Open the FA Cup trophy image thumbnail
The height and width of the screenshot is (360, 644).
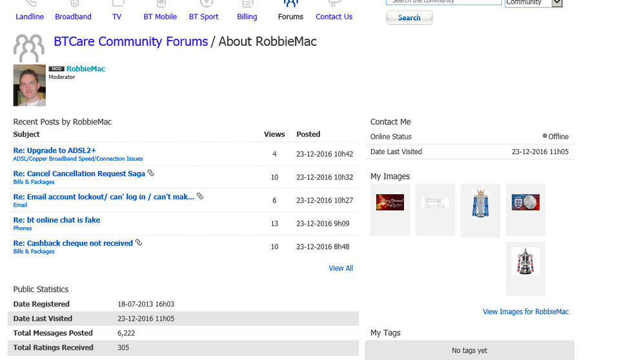(526, 261)
